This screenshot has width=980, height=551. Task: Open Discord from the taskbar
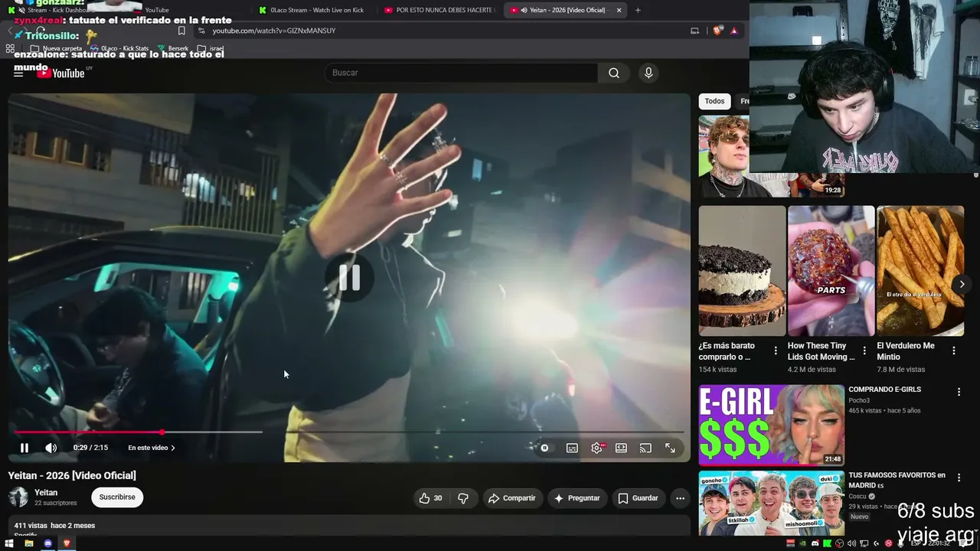(x=47, y=543)
